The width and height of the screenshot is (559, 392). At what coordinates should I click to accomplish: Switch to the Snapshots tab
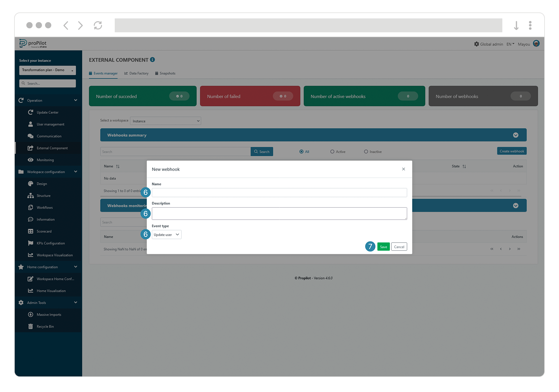[165, 73]
